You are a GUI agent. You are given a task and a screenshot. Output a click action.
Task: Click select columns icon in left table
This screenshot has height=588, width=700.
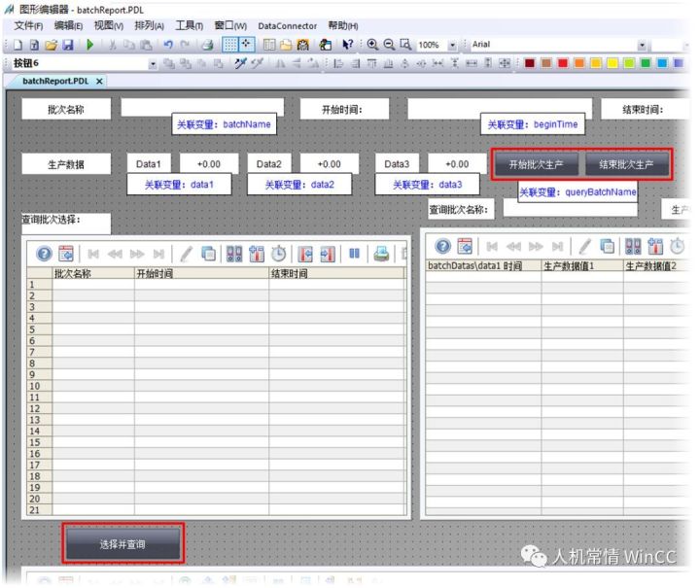pyautogui.click(x=257, y=254)
